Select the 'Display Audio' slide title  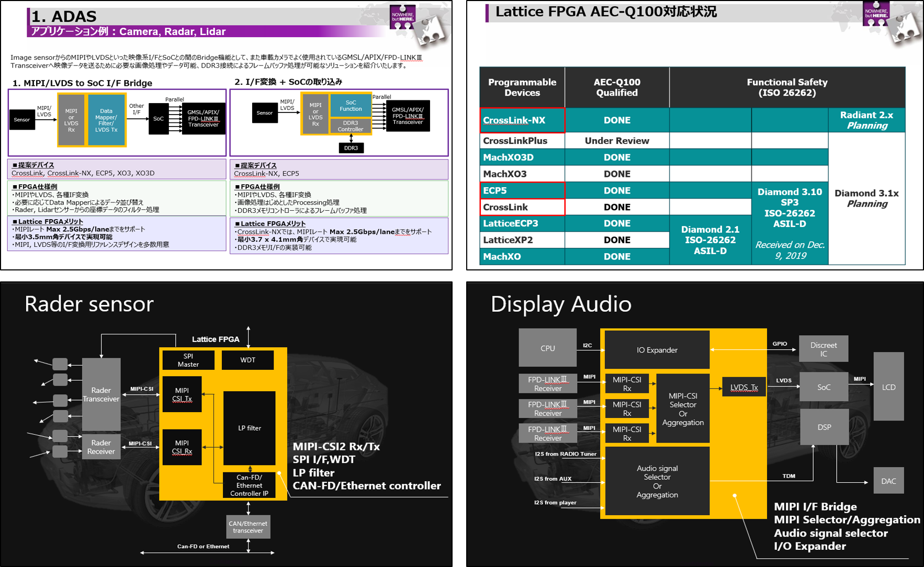coord(561,304)
